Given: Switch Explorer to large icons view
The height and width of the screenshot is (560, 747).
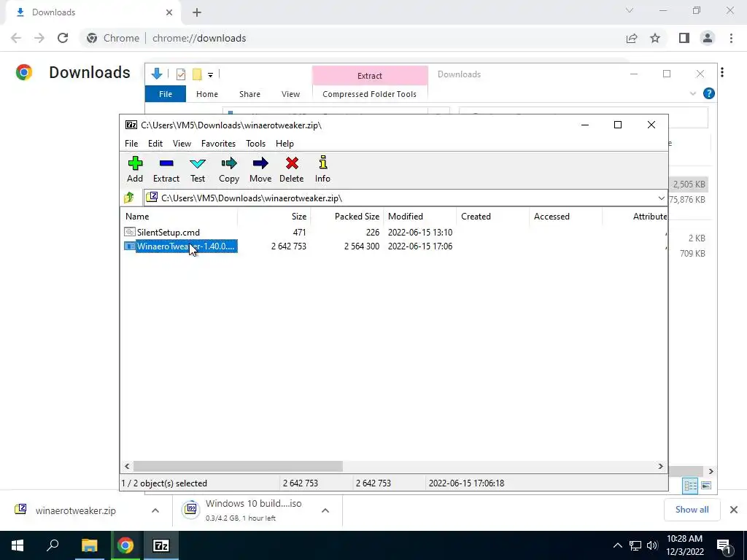Looking at the screenshot, I should [x=706, y=486].
